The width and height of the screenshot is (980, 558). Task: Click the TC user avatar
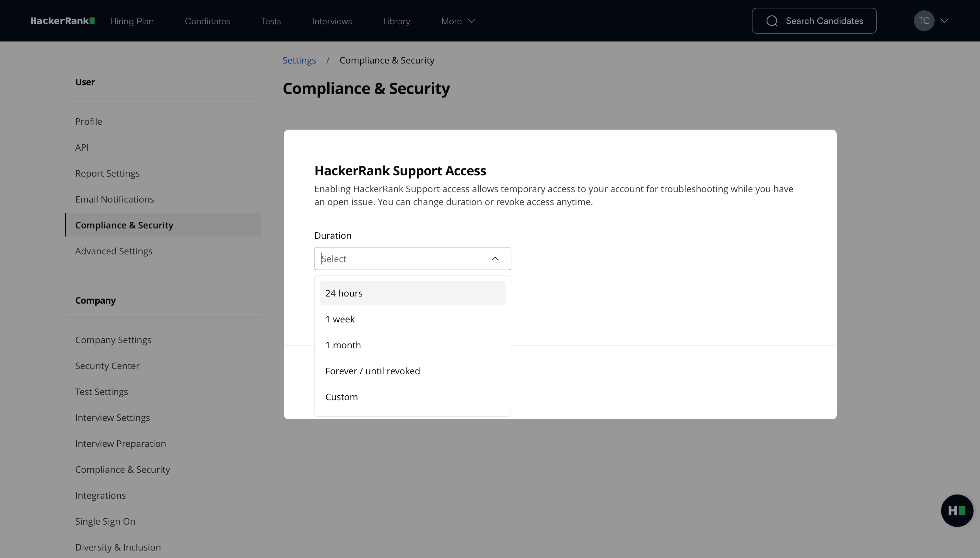pyautogui.click(x=924, y=21)
